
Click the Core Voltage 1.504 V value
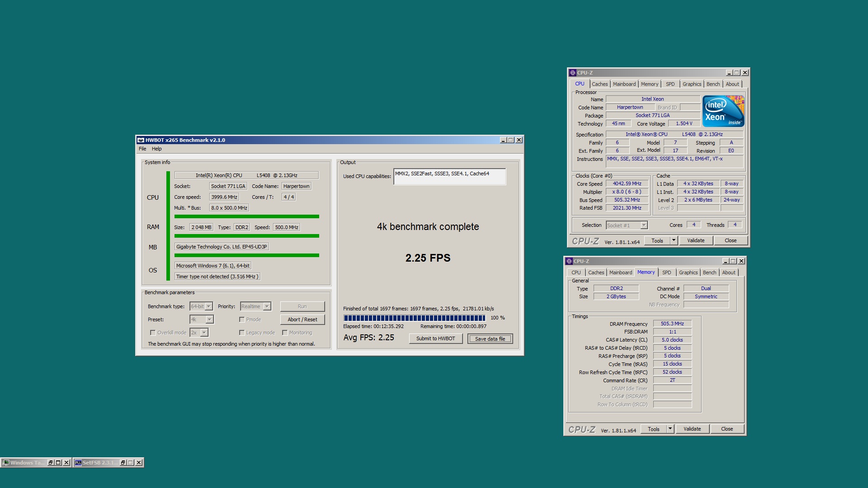pyautogui.click(x=684, y=123)
